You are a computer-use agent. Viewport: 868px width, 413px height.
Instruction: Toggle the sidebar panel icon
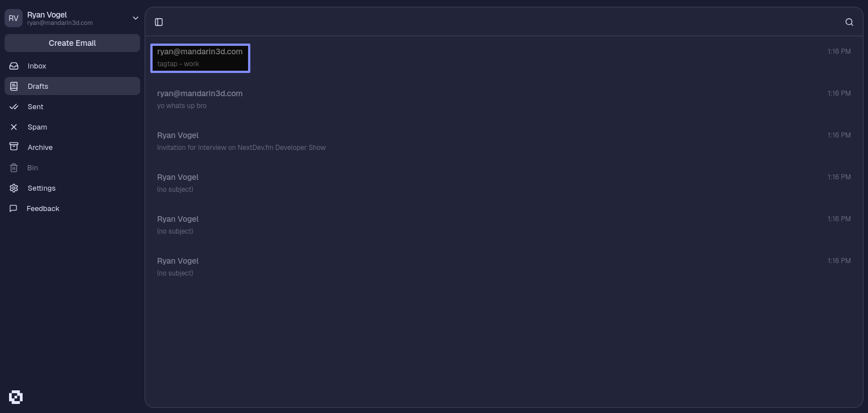tap(159, 22)
